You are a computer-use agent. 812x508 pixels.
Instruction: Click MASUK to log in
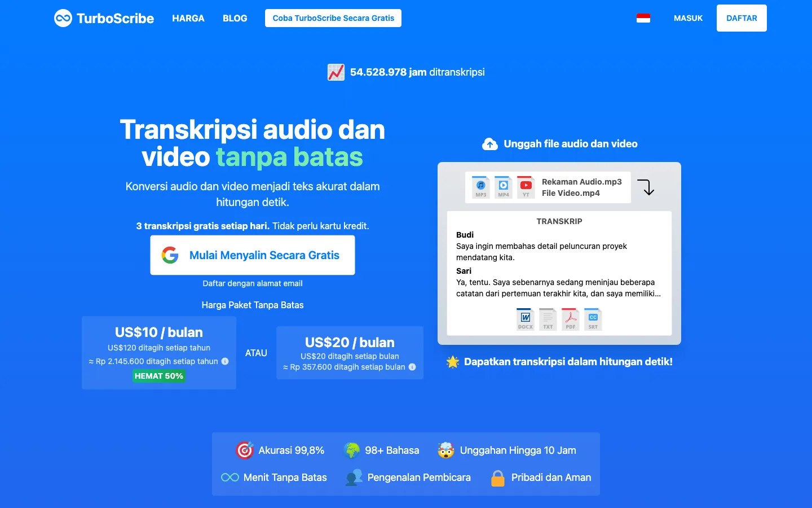click(689, 18)
